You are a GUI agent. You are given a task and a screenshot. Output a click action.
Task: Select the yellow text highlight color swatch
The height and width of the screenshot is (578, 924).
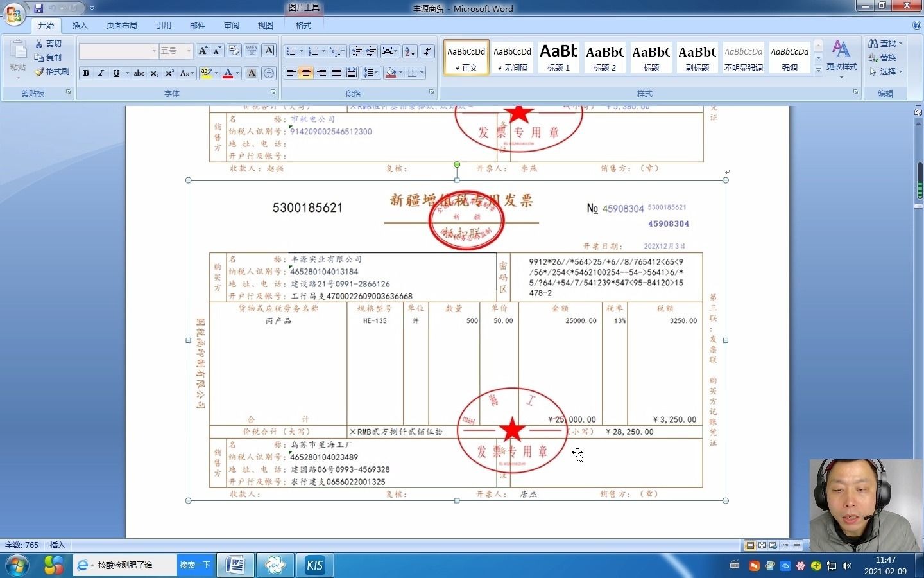coord(206,73)
